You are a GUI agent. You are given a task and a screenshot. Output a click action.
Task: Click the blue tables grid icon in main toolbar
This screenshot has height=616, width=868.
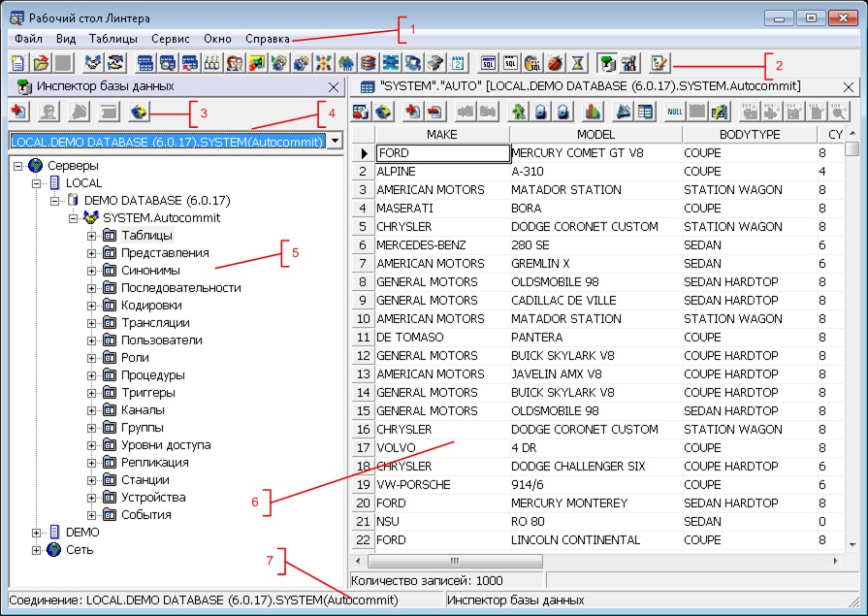click(x=145, y=63)
